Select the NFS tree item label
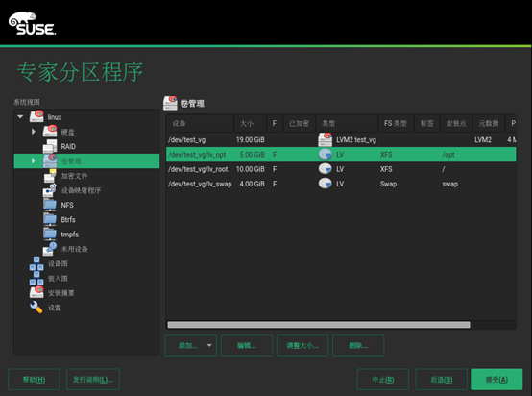This screenshot has height=396, width=532. pos(67,205)
